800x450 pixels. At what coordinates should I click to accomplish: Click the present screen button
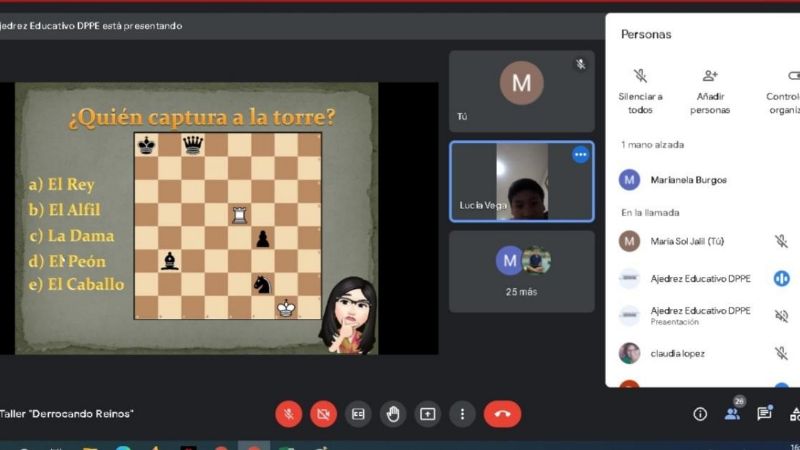pos(428,414)
